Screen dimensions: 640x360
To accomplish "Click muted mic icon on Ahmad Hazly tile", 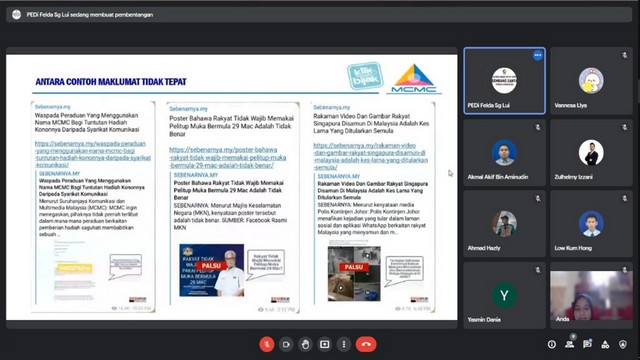I will pyautogui.click(x=538, y=199).
